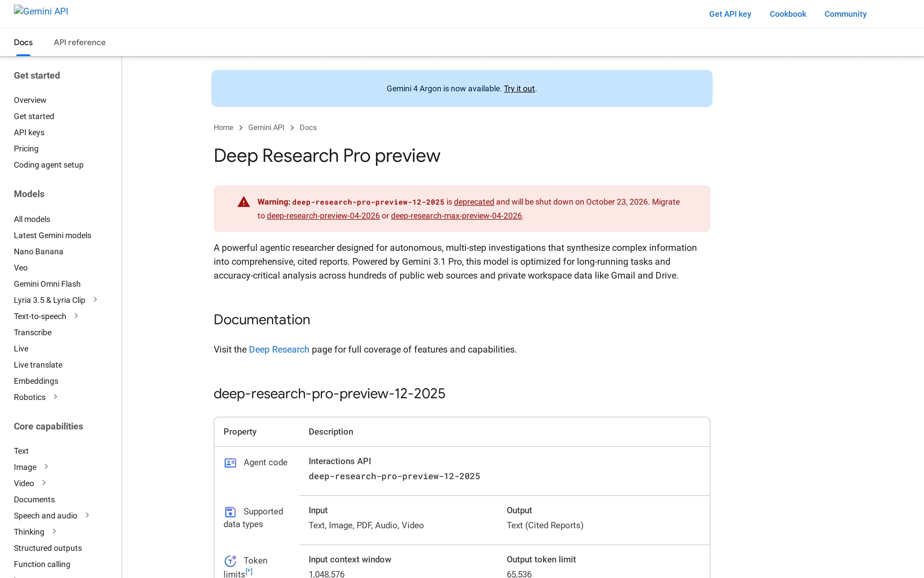Expand the Image sidebar section
The image size is (924, 578).
pyautogui.click(x=46, y=467)
